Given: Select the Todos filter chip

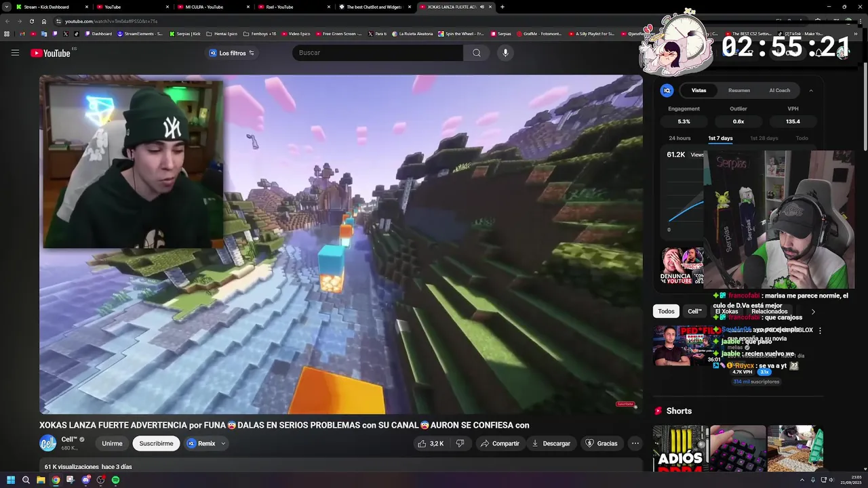Looking at the screenshot, I should pos(666,311).
